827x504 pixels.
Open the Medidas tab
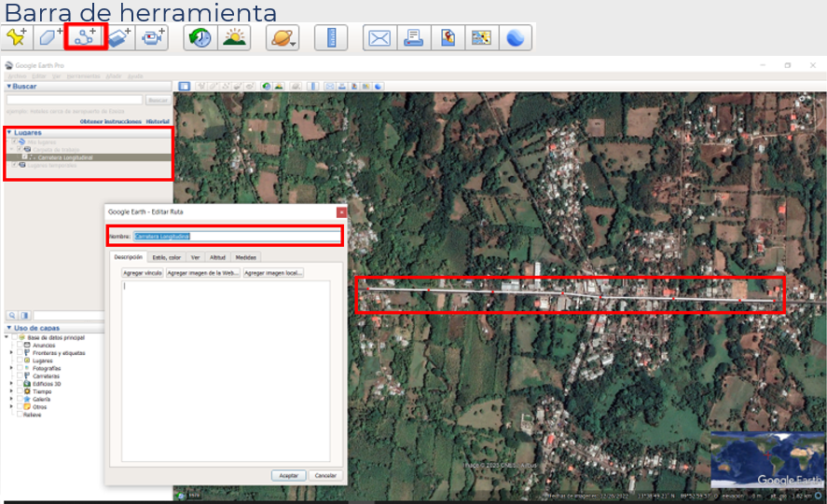point(246,257)
